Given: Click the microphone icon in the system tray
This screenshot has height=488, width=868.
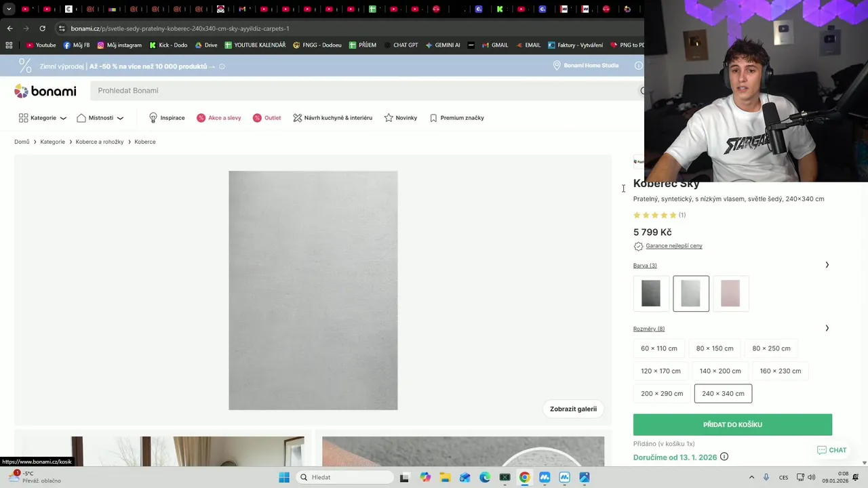Looking at the screenshot, I should click(x=766, y=477).
